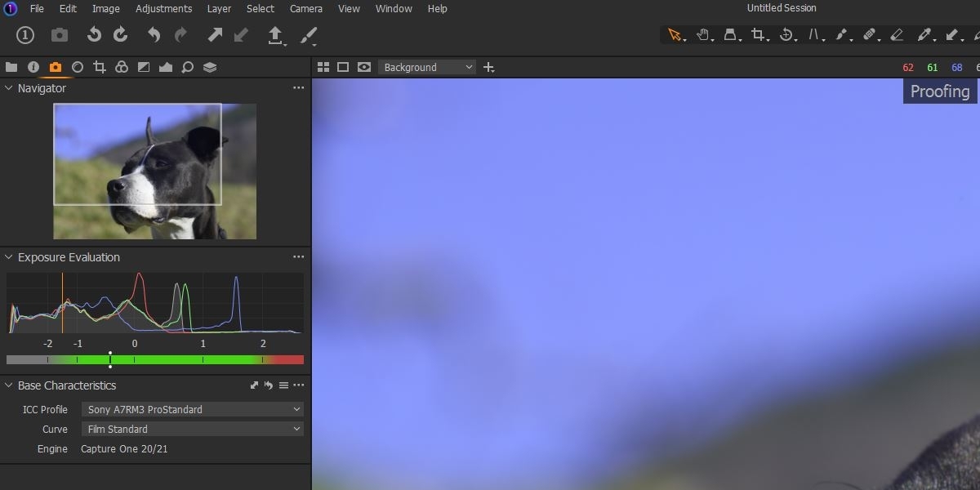
Task: Select the Rotate straighten tool
Action: tap(786, 34)
